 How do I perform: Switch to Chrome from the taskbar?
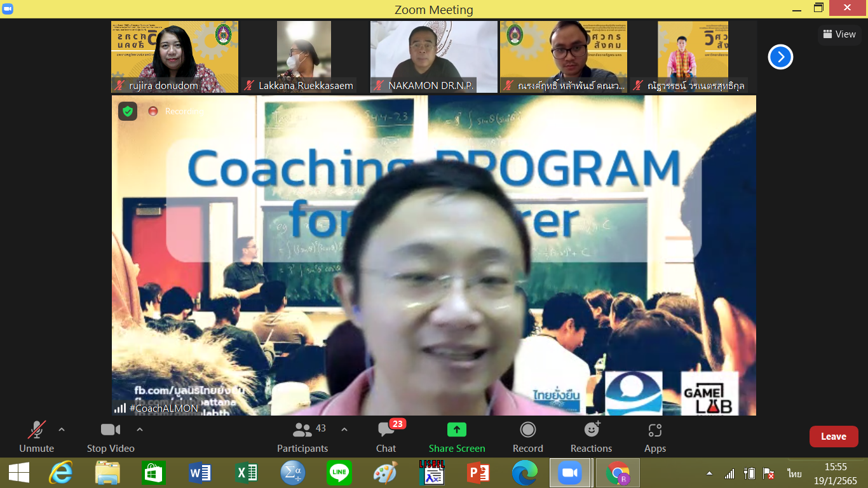618,473
